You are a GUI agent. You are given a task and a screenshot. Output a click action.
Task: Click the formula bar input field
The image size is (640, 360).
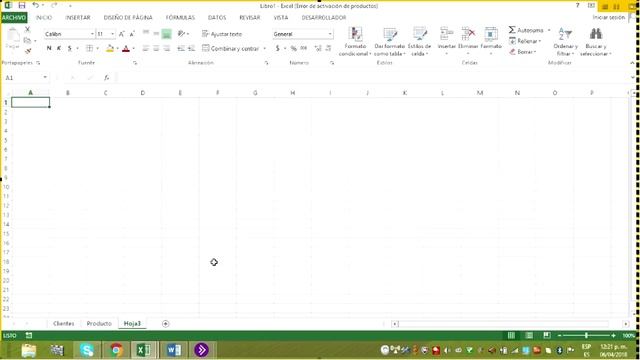pos(372,78)
